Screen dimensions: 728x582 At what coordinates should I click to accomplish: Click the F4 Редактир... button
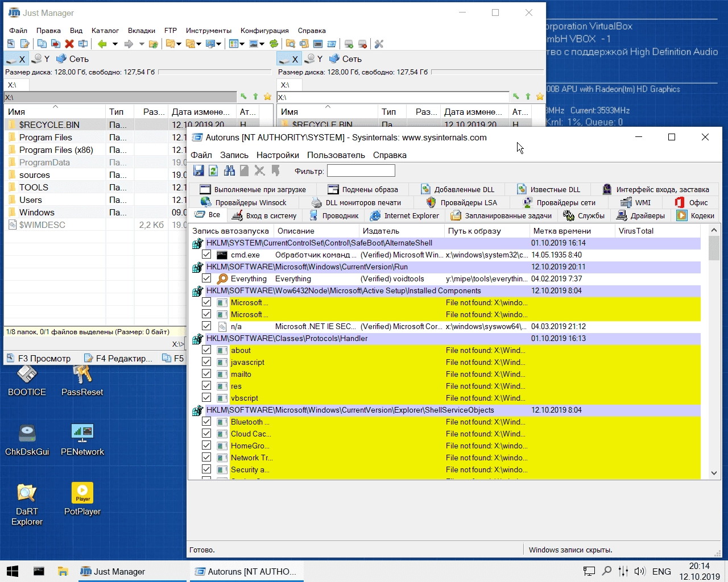(118, 358)
